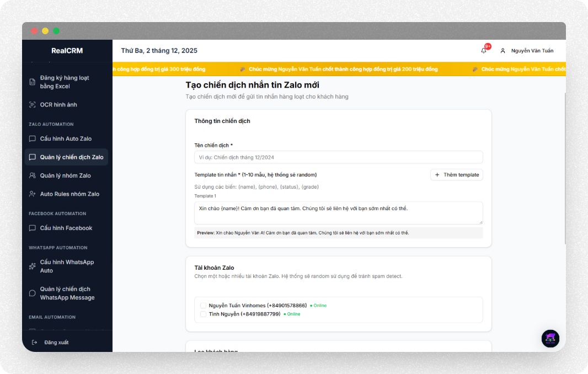Open the notification bell icon
The width and height of the screenshot is (588, 374).
click(484, 51)
